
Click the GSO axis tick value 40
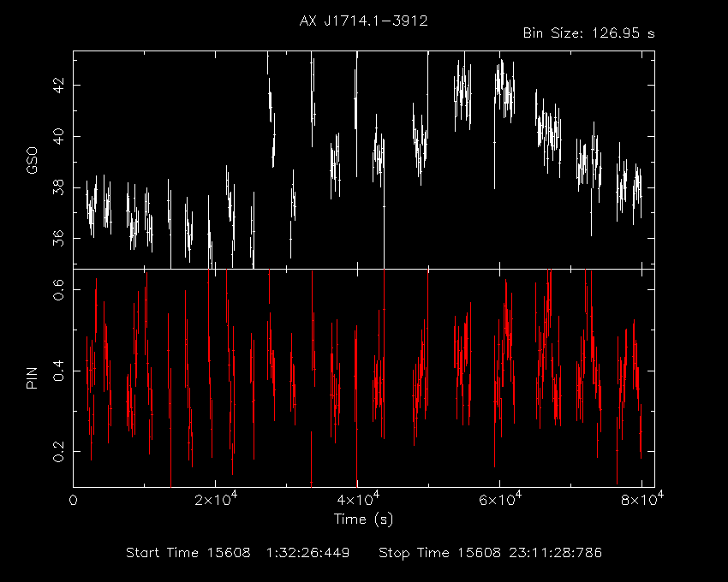[x=58, y=136]
